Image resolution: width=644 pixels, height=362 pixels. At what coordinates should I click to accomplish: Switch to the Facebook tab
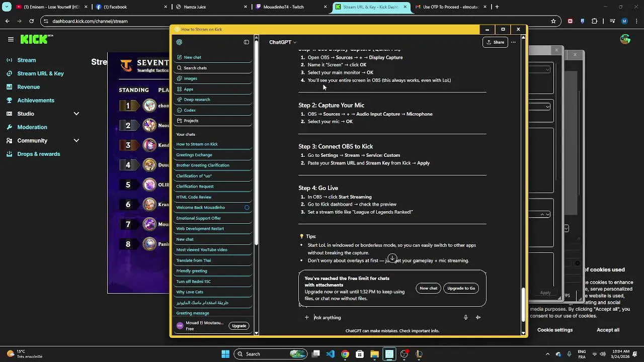tap(131, 7)
